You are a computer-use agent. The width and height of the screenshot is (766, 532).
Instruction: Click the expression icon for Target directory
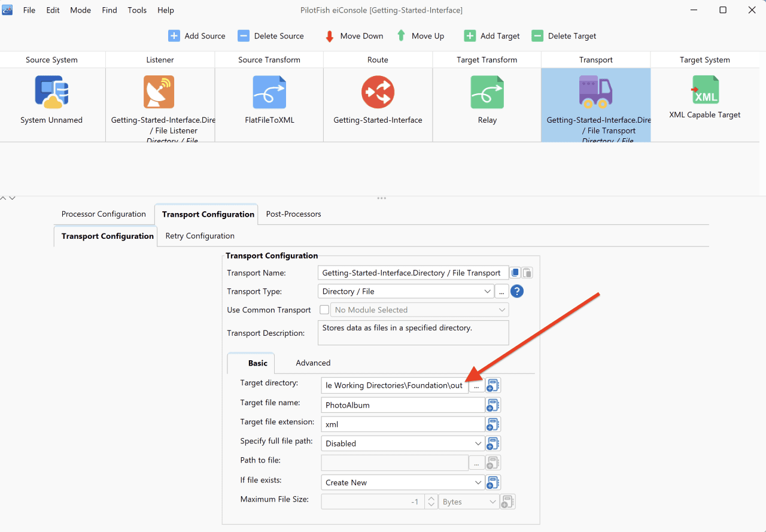(x=493, y=385)
